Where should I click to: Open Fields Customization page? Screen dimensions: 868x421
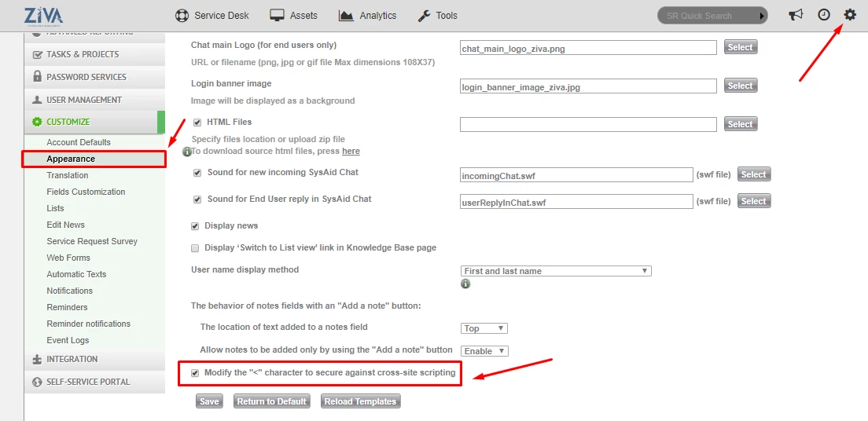[86, 192]
